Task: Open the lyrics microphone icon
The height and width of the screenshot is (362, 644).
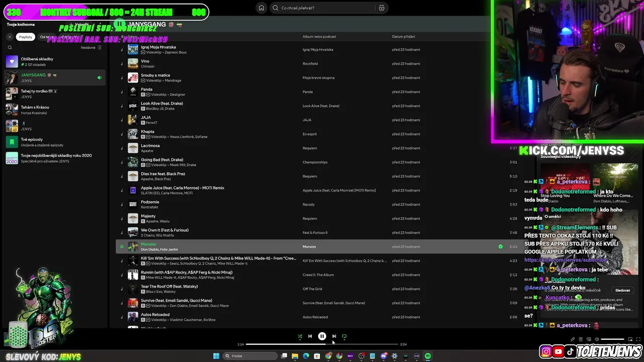Action: [573, 339]
